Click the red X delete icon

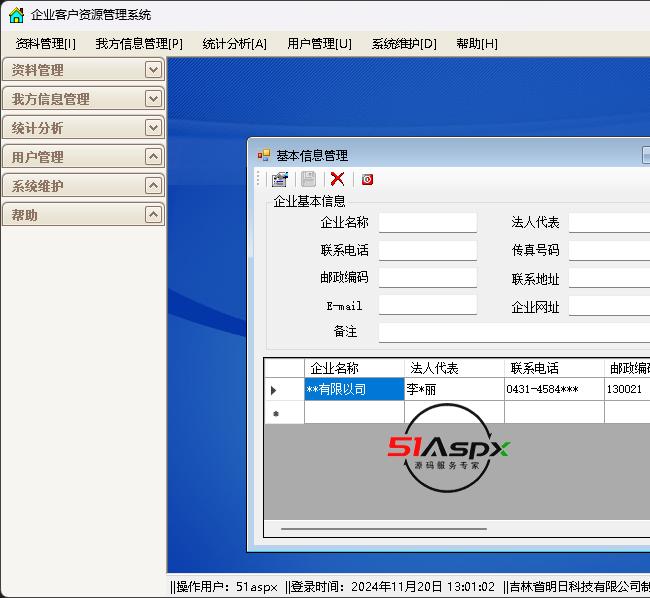point(337,179)
